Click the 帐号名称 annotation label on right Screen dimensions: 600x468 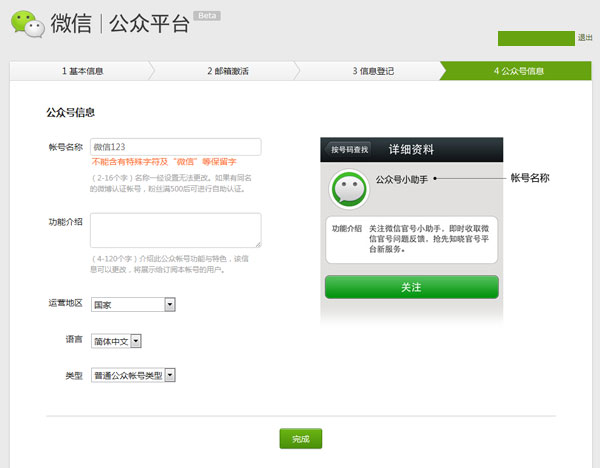[530, 178]
